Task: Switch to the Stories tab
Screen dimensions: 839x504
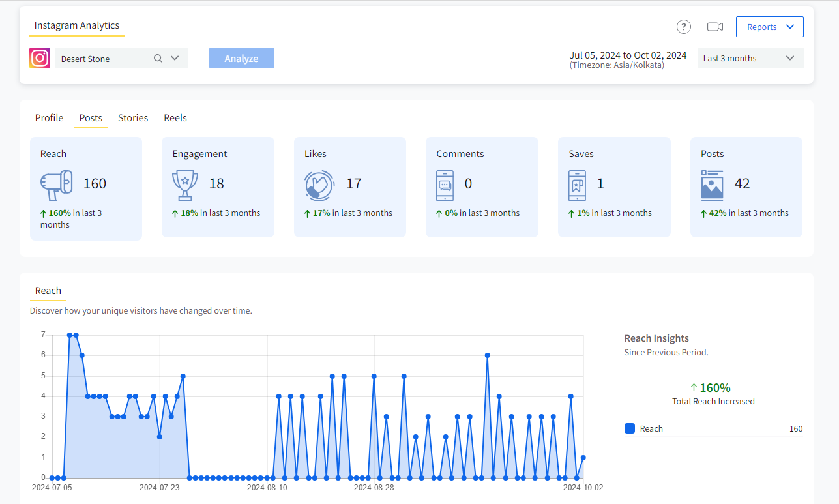Action: [x=133, y=118]
